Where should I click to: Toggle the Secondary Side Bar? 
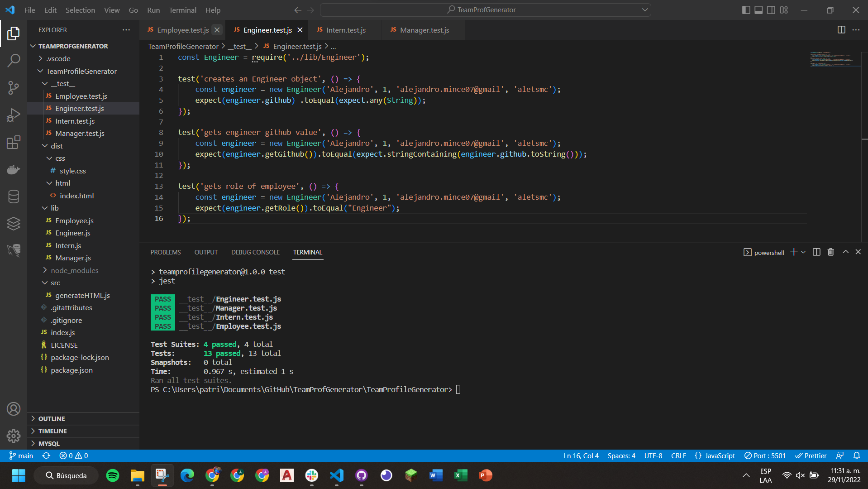(771, 10)
